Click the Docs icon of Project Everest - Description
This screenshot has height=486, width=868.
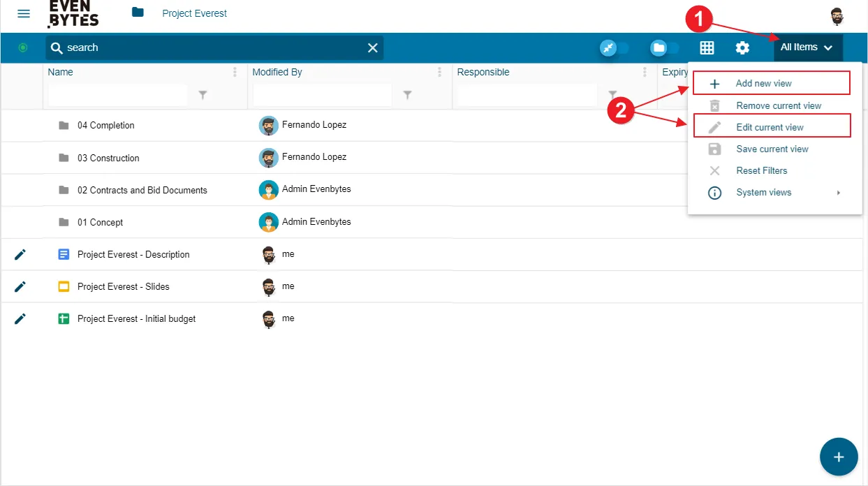tap(64, 254)
